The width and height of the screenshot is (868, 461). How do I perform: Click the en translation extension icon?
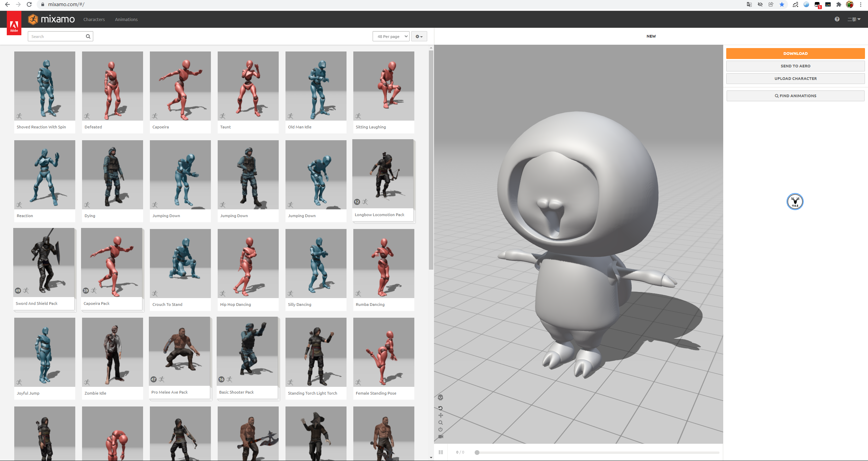click(795, 4)
